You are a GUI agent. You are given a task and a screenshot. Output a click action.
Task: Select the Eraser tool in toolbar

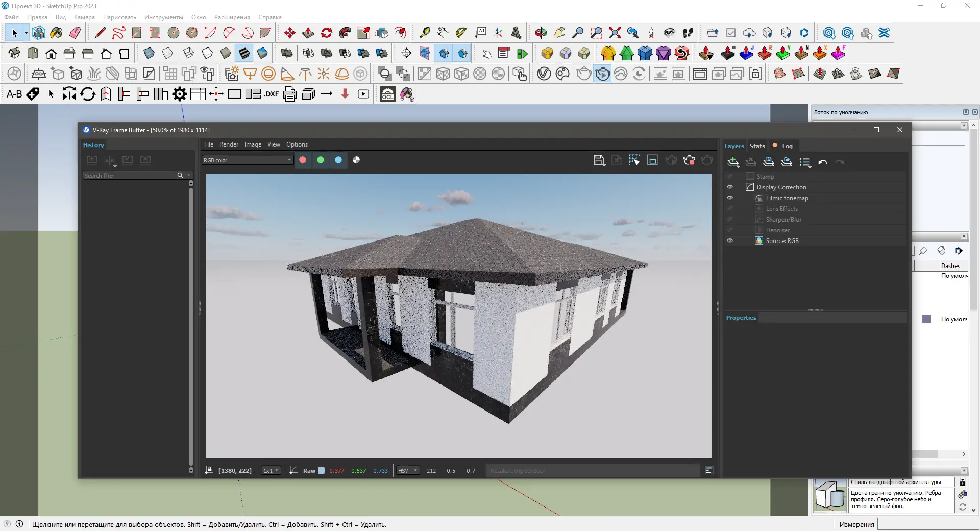tap(75, 33)
